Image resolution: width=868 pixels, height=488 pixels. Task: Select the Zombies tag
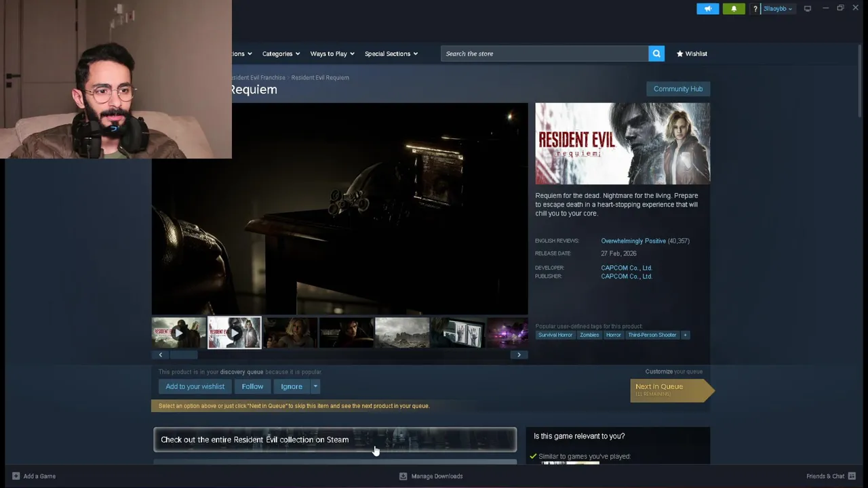click(x=589, y=335)
